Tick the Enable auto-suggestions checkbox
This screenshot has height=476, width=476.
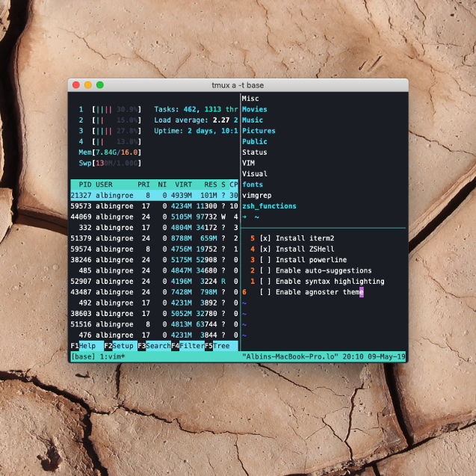[x=265, y=271]
